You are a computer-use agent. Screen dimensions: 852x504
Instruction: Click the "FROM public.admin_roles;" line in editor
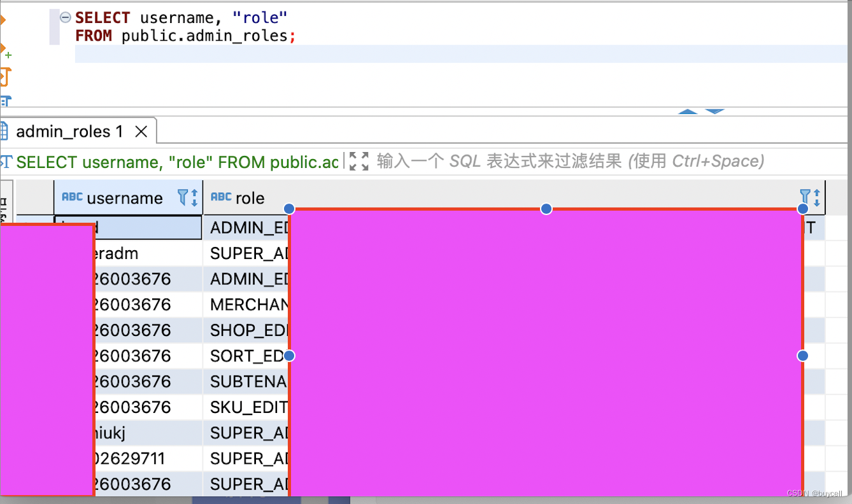pos(185,36)
